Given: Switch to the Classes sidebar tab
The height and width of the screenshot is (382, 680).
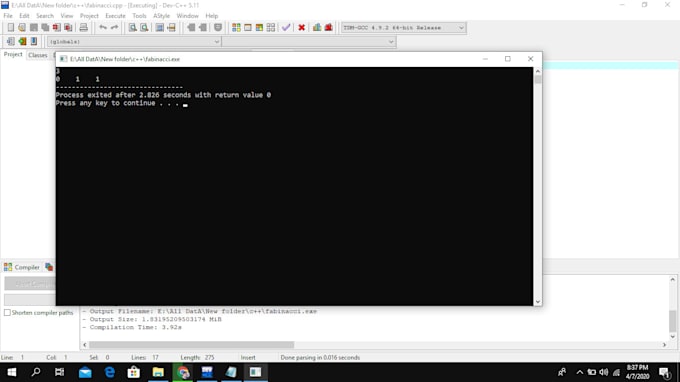Looking at the screenshot, I should coord(38,55).
